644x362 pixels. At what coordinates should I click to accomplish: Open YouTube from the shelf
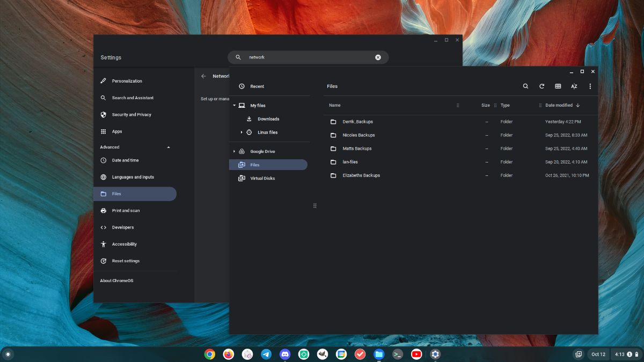[x=416, y=354]
